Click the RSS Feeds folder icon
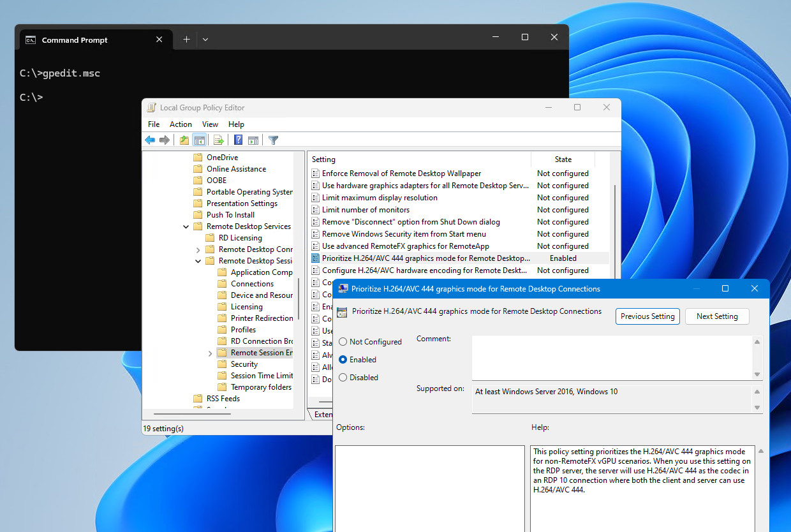The width and height of the screenshot is (791, 532). click(198, 399)
